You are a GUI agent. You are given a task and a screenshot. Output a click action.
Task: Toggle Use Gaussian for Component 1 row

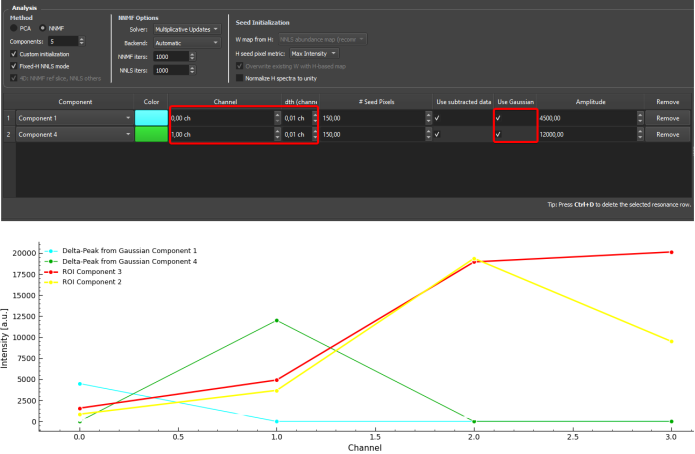(x=498, y=118)
